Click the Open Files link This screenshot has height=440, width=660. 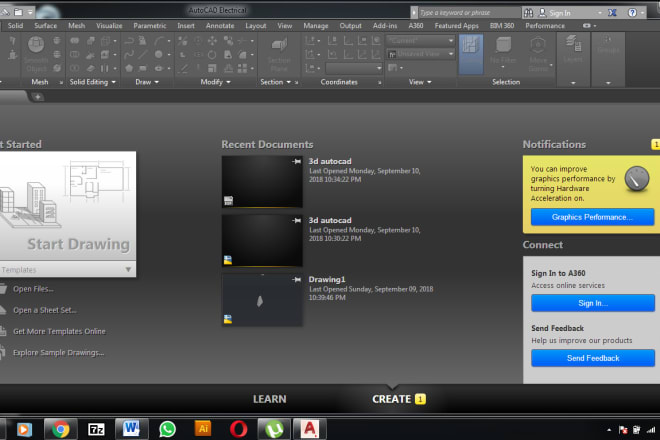[33, 289]
